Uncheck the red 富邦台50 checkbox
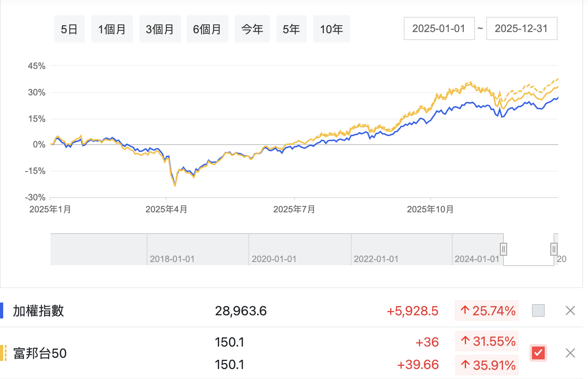The width and height of the screenshot is (588, 379). (x=538, y=353)
